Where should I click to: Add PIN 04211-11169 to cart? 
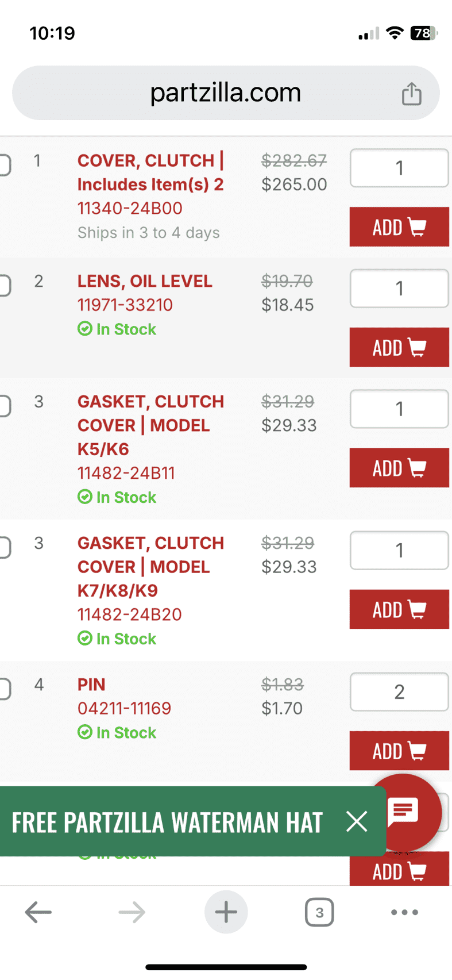(399, 751)
